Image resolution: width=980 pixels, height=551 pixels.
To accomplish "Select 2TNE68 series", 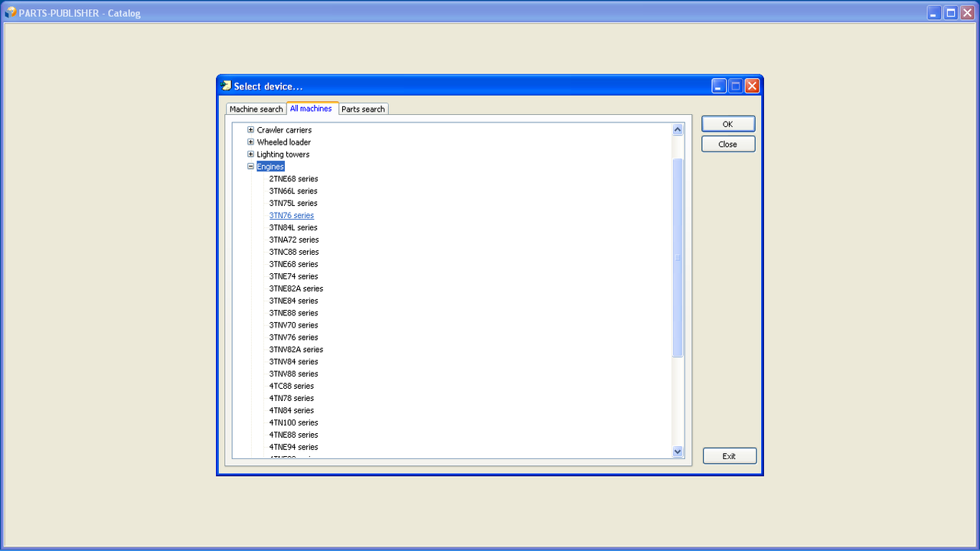I will 293,179.
